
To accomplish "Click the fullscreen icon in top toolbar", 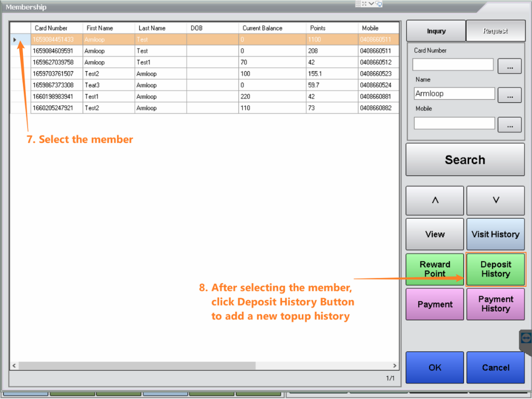I will click(364, 4).
